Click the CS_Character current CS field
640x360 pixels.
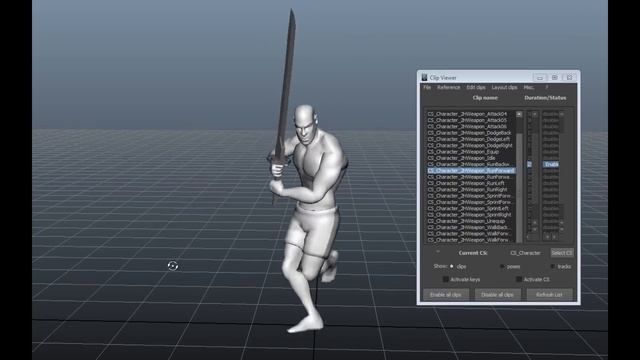pyautogui.click(x=525, y=253)
